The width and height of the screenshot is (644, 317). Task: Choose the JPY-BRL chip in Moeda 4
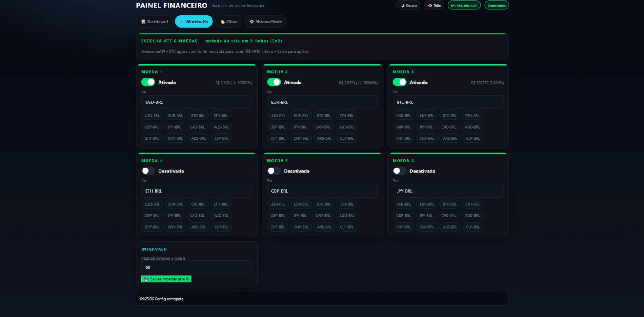coord(175,216)
